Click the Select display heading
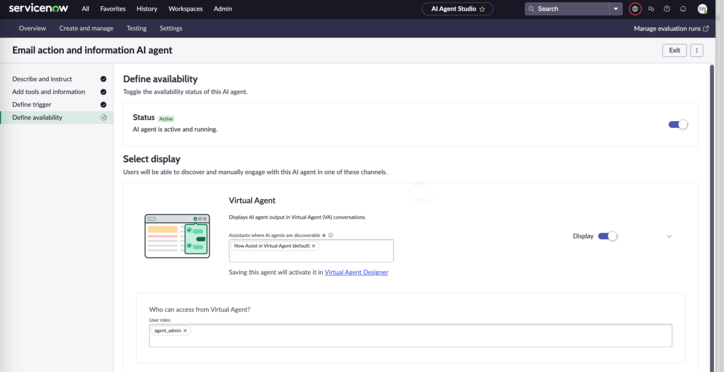The width and height of the screenshot is (724, 372). click(x=151, y=159)
